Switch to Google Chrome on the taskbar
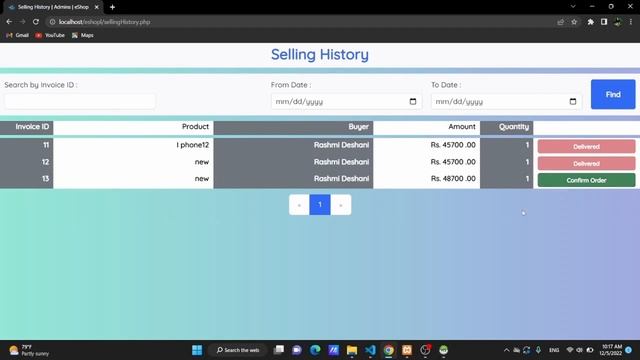Screen dimensions: 640x360 [389, 350]
